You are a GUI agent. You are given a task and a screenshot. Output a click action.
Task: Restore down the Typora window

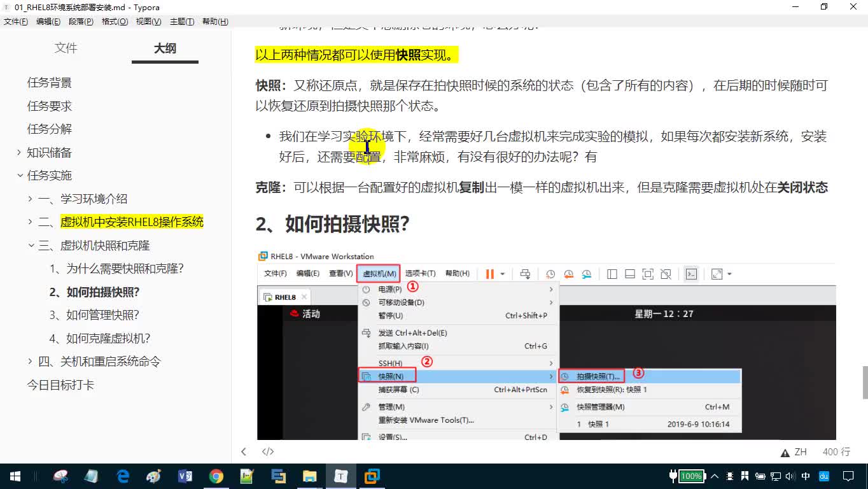[x=824, y=7]
